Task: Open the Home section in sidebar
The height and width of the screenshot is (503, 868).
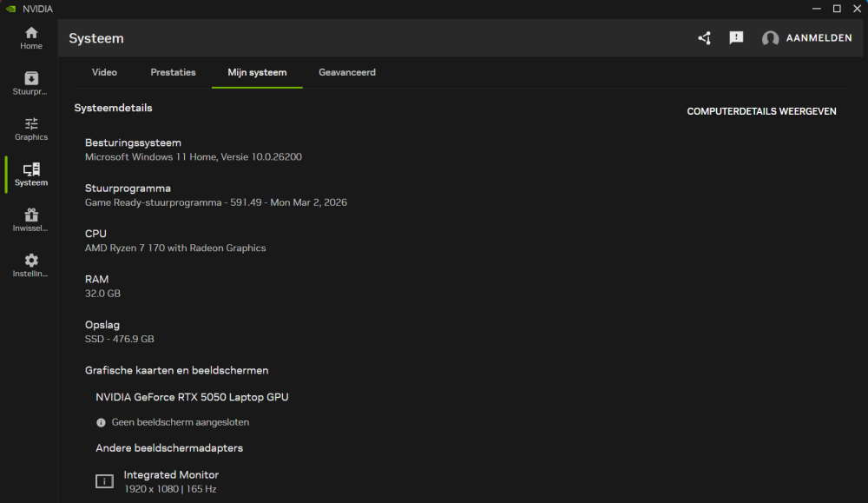Action: (31, 38)
